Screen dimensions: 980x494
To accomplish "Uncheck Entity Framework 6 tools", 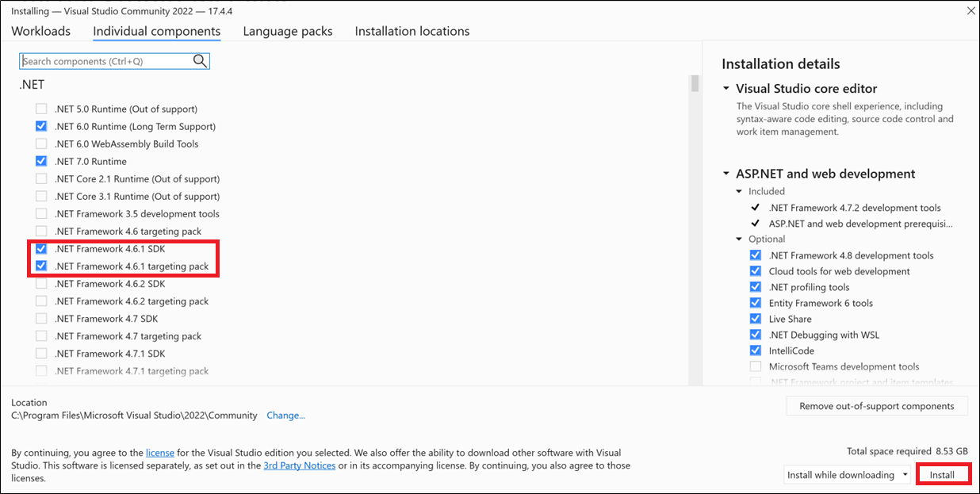I will pyautogui.click(x=755, y=303).
